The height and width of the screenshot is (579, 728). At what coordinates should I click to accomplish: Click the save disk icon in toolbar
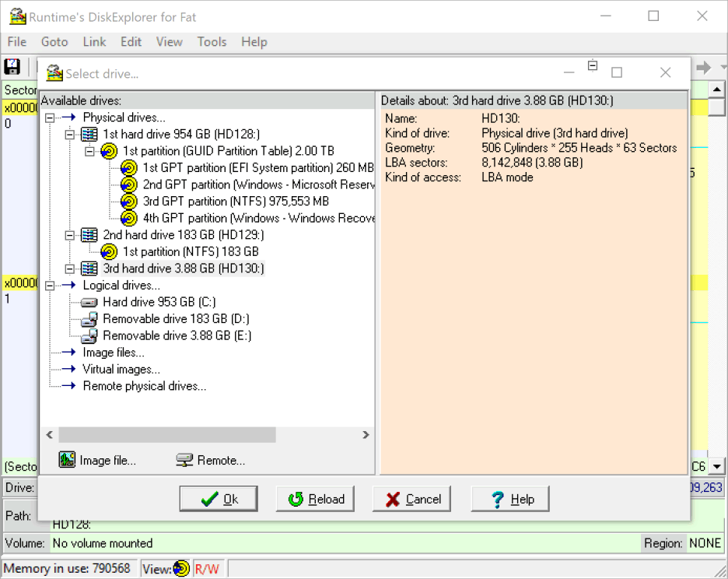click(x=12, y=67)
